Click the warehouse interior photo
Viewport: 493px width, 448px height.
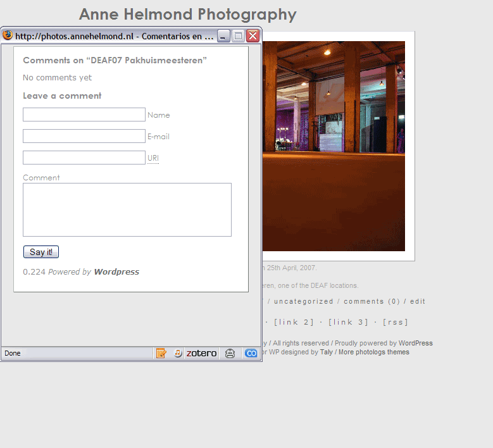tap(334, 146)
